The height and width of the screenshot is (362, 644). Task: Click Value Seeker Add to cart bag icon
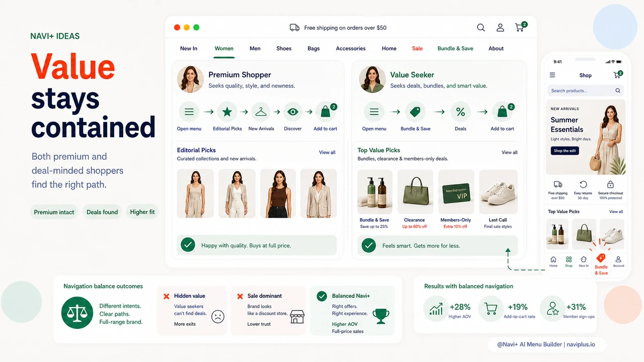503,112
